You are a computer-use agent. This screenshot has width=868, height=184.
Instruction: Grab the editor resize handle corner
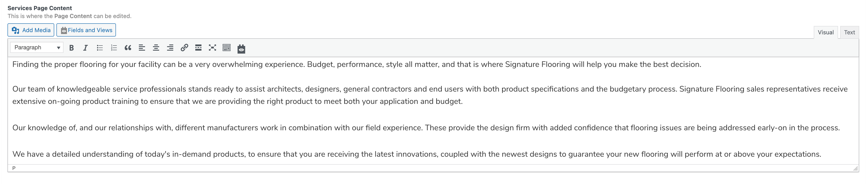tap(855, 168)
